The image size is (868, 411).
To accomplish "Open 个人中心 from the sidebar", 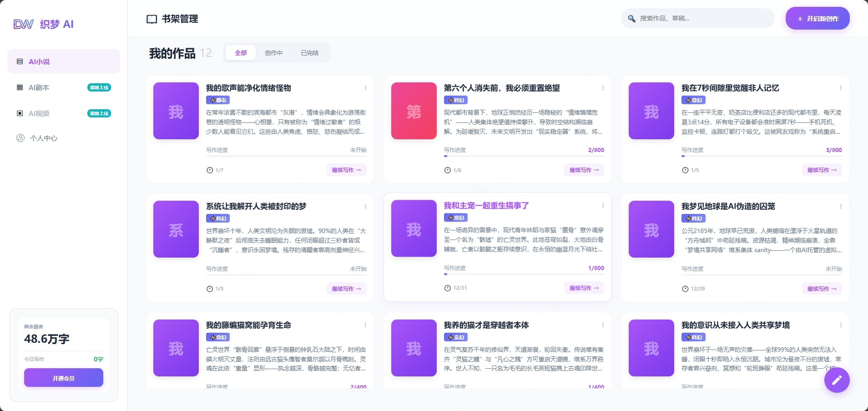I will click(x=42, y=138).
